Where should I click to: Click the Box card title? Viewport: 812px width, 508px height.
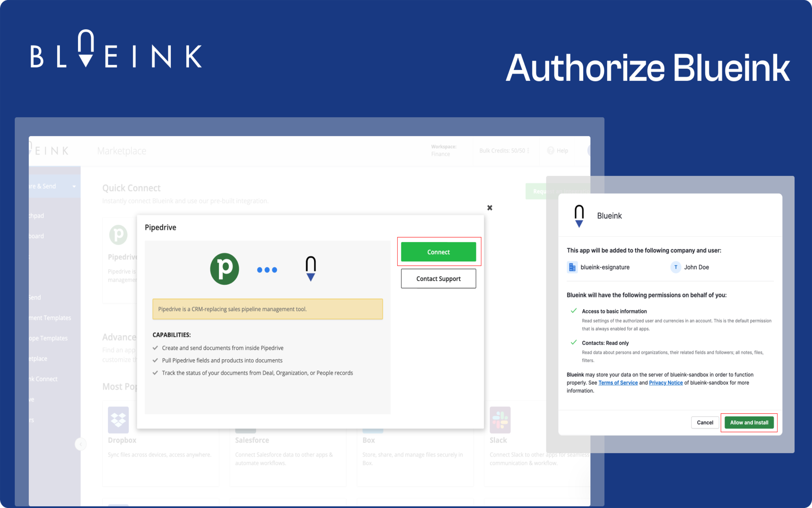(369, 440)
